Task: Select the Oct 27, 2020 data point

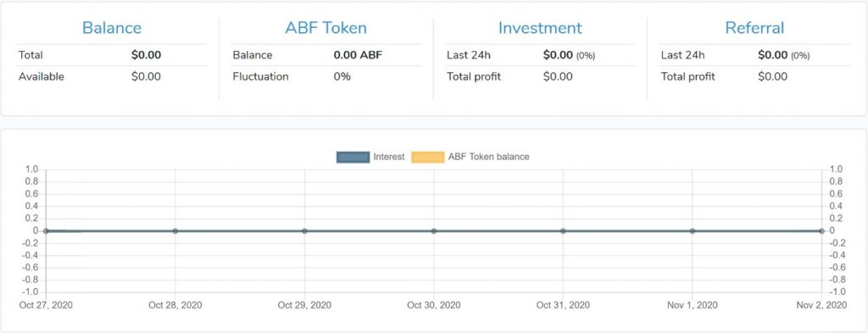Action: pos(46,230)
